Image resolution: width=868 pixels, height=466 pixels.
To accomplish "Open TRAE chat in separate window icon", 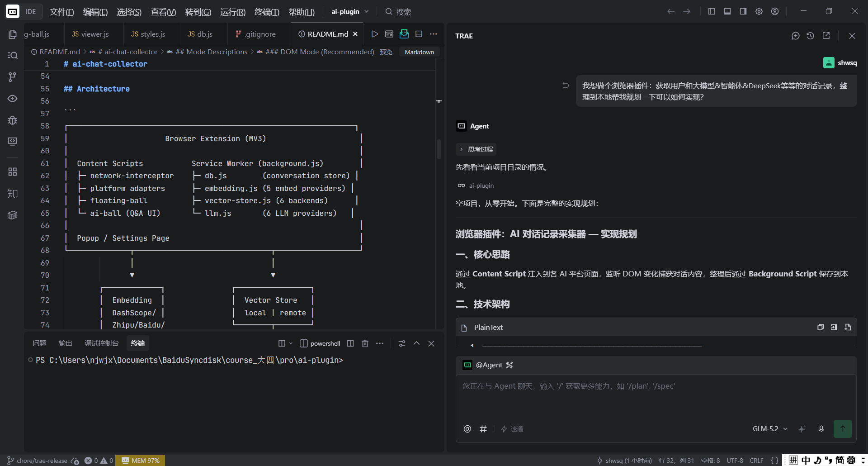I will [x=826, y=36].
